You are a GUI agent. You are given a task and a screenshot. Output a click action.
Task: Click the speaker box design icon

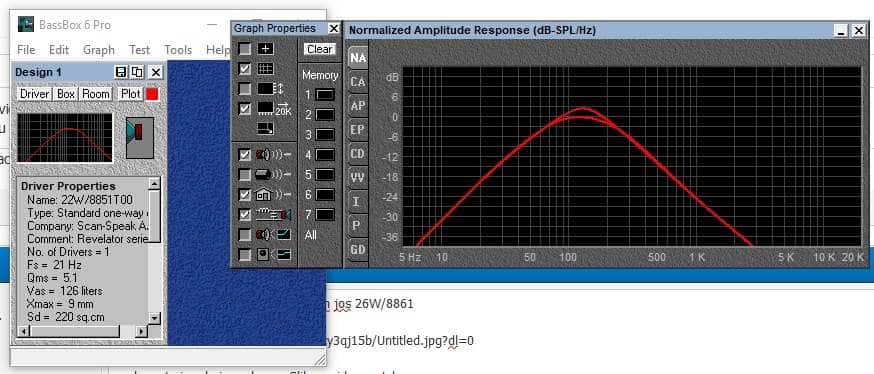pos(139,137)
